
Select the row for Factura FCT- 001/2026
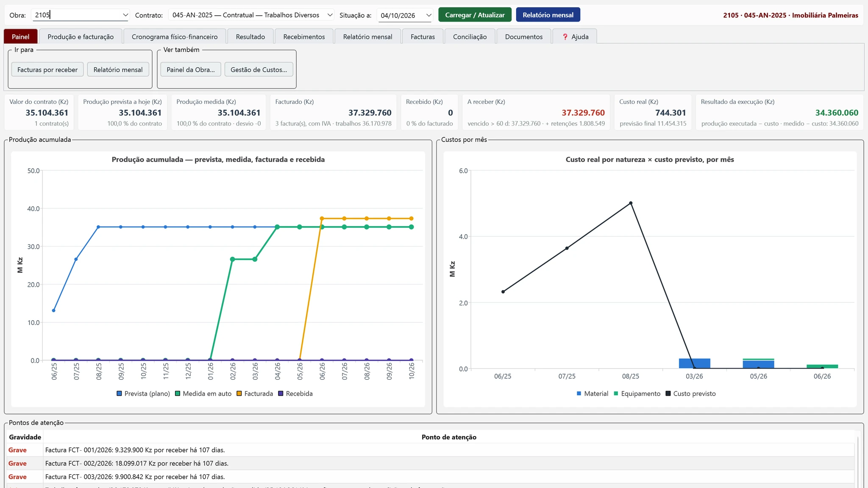coord(431,450)
